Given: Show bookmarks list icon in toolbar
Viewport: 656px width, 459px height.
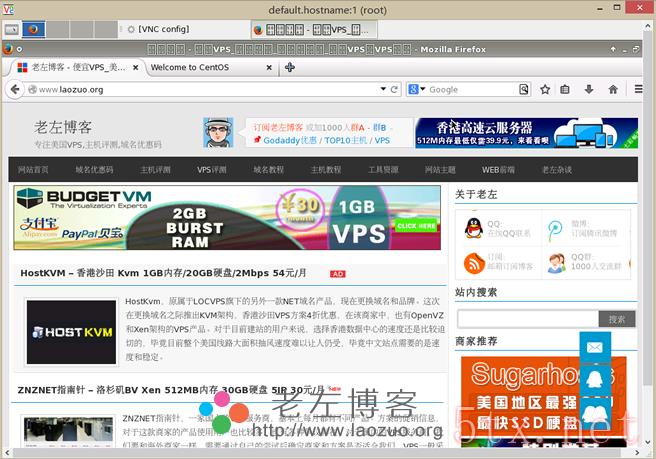Looking at the screenshot, I should click(565, 89).
